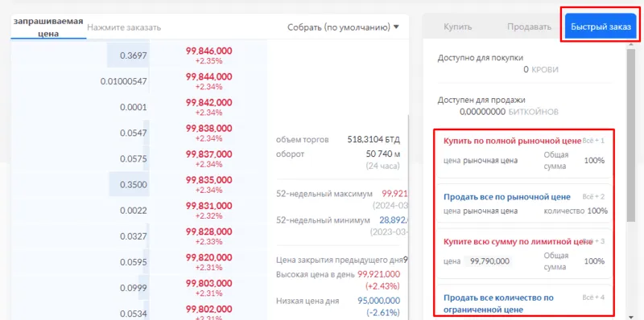644x320 pixels.
Task: Click the 52-недельный минимум label
Action: click(323, 220)
